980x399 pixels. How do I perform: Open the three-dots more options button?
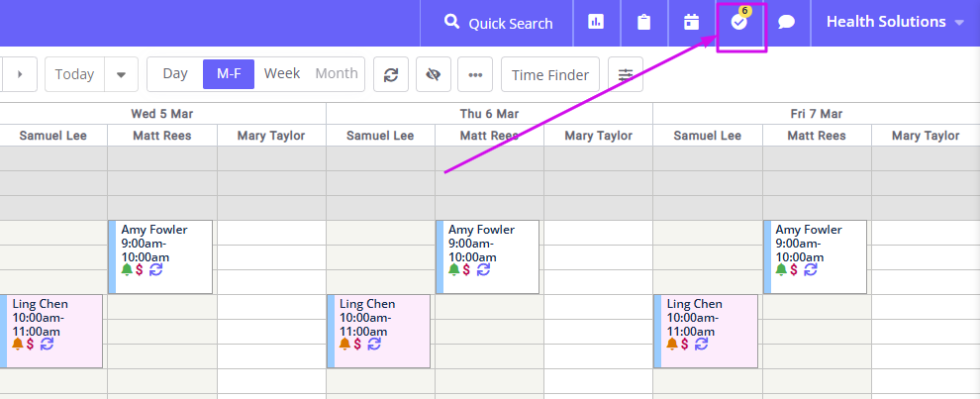pos(475,74)
